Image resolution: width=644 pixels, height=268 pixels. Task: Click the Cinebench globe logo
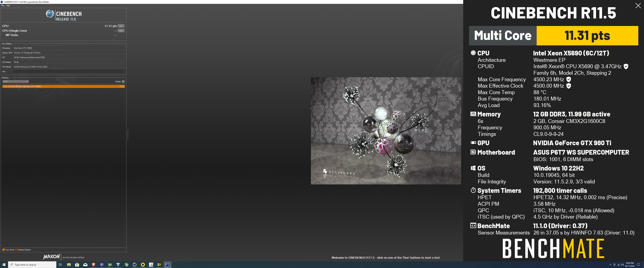point(50,14)
